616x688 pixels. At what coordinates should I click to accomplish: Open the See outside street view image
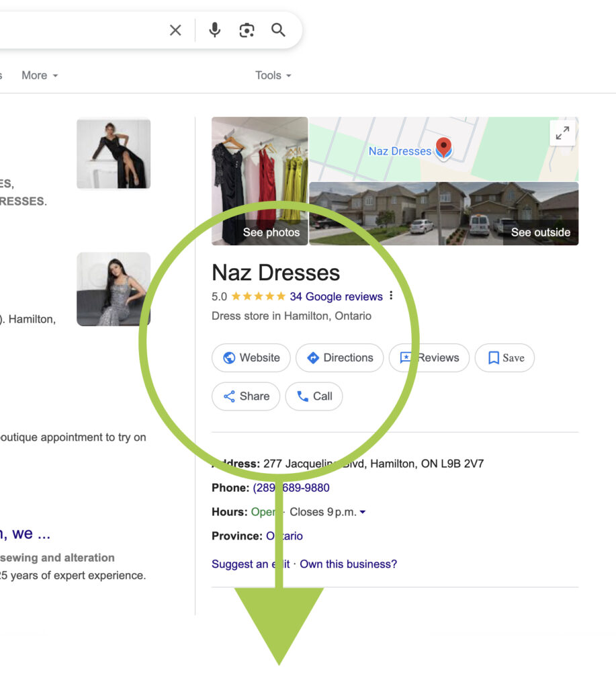pyautogui.click(x=443, y=214)
